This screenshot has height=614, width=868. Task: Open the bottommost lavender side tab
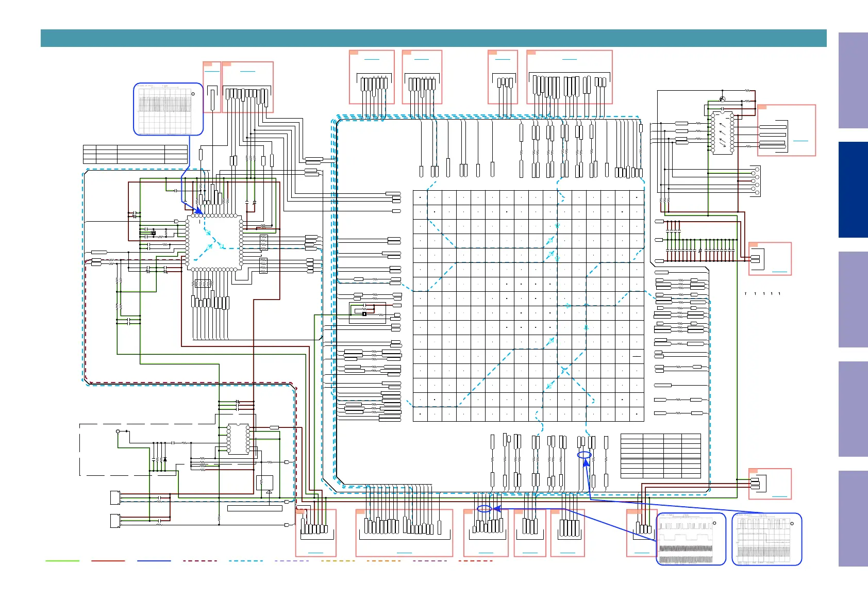[853, 519]
